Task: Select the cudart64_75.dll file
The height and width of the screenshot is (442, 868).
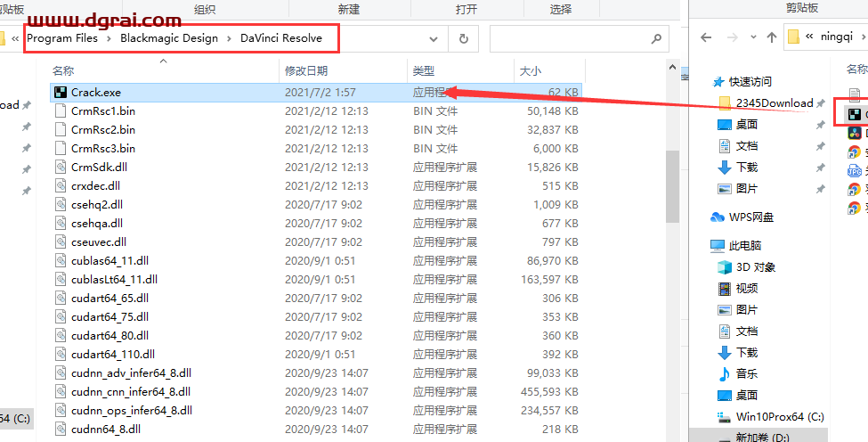Action: (x=315, y=317)
